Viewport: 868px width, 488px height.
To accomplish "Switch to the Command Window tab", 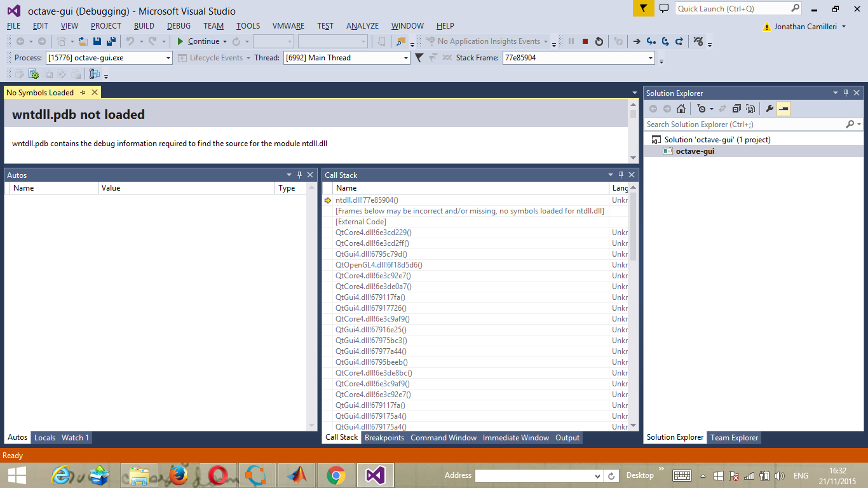I will coord(444,438).
